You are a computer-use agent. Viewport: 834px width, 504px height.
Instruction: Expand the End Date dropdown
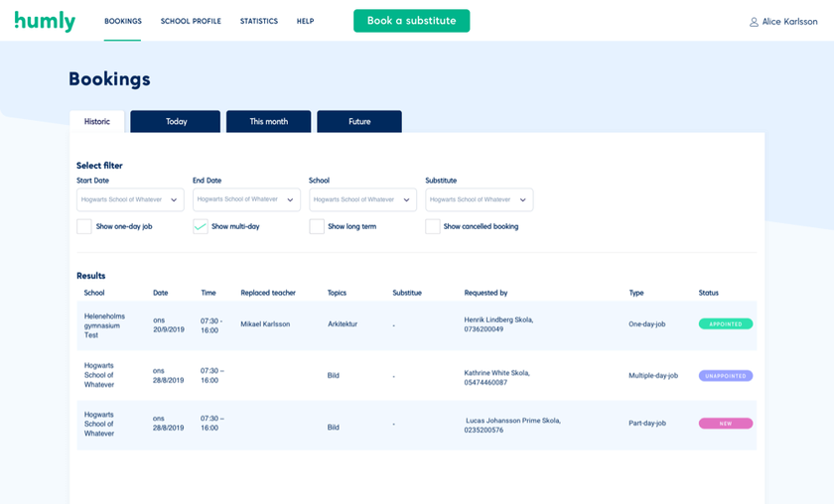click(x=246, y=199)
